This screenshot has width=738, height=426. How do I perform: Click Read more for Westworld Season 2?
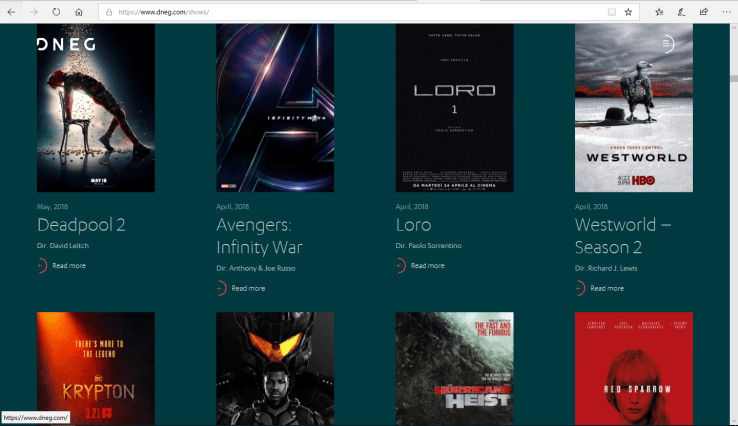[606, 288]
